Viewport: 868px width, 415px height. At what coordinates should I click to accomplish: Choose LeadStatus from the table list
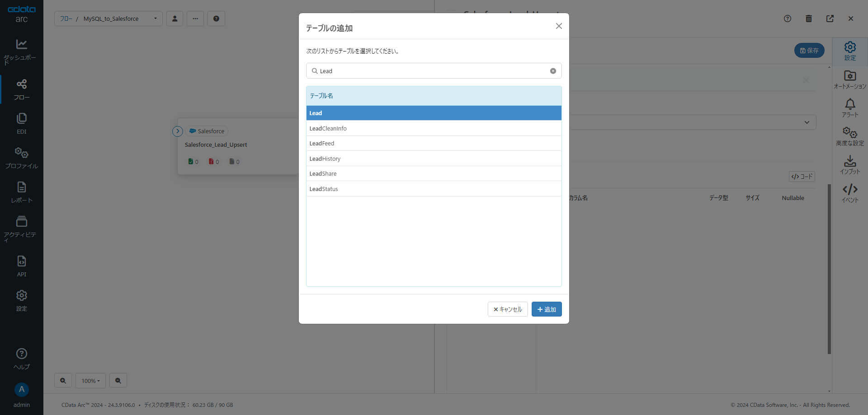[434, 189]
